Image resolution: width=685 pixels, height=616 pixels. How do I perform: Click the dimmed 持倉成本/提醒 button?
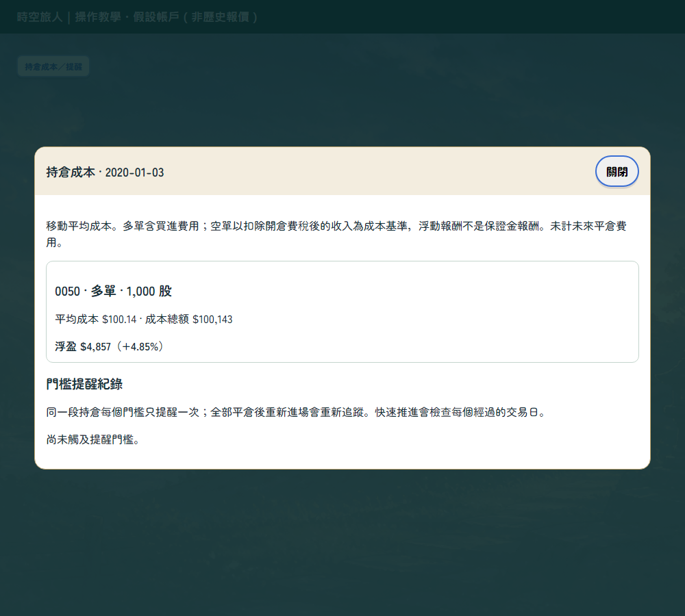pyautogui.click(x=53, y=66)
